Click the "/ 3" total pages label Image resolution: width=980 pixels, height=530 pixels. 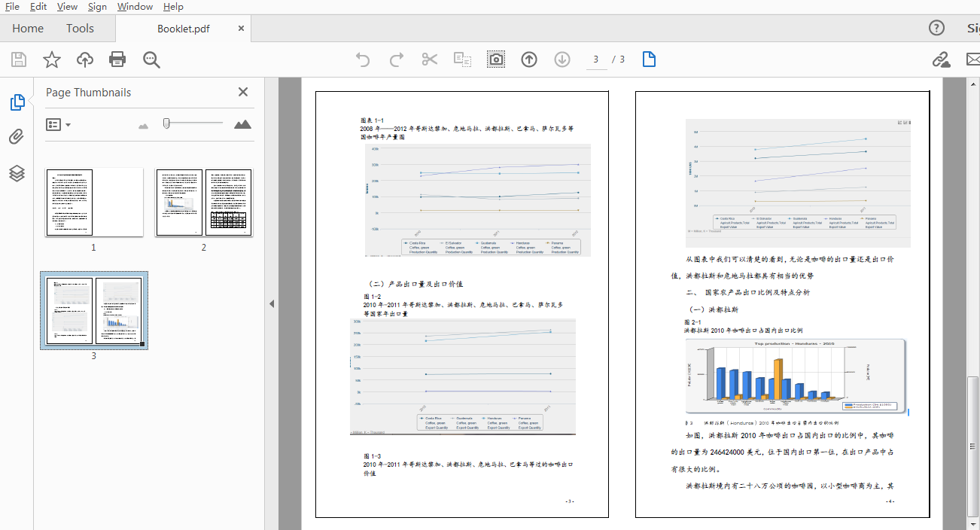618,59
